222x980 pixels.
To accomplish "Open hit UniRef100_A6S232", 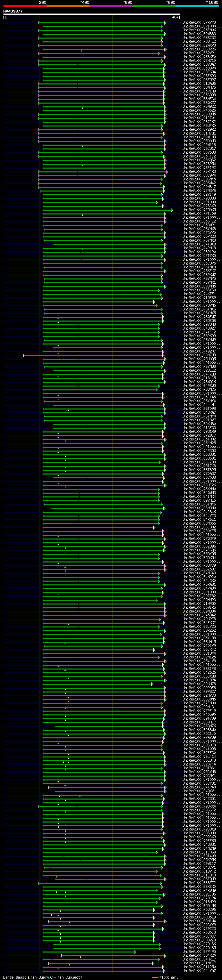I will [199, 38].
